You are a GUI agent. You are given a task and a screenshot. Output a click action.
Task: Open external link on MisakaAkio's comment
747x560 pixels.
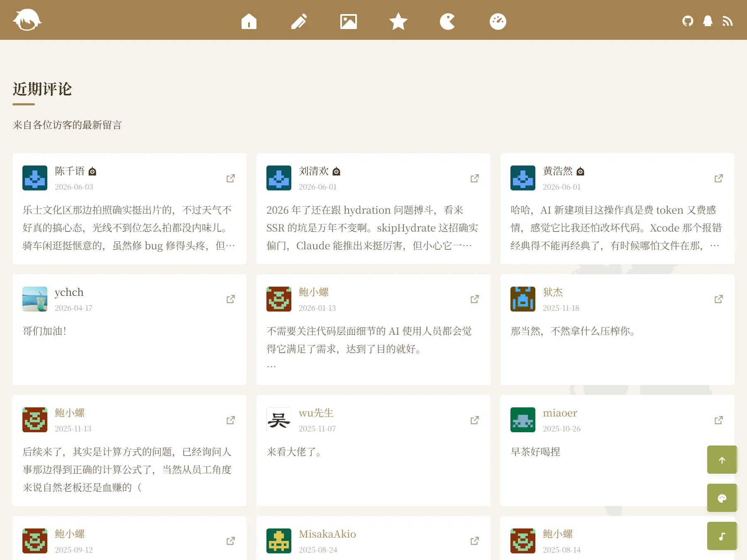[x=475, y=541]
